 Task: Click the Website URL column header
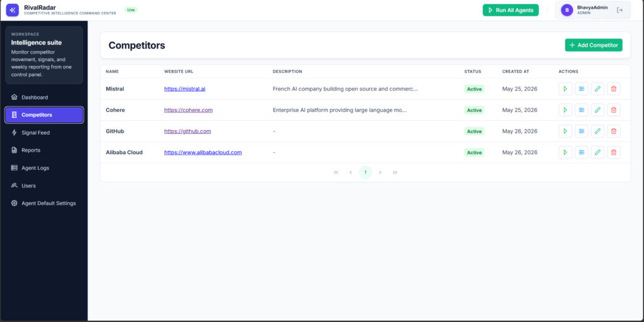(179, 72)
